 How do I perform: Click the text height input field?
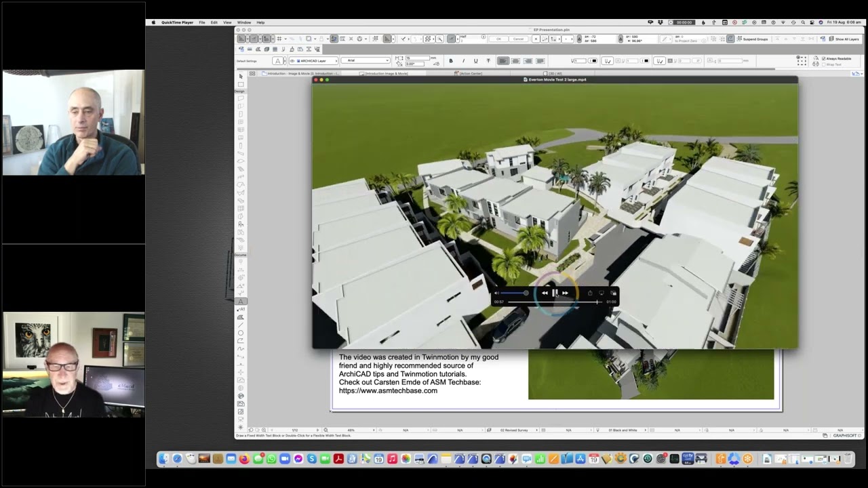point(417,58)
